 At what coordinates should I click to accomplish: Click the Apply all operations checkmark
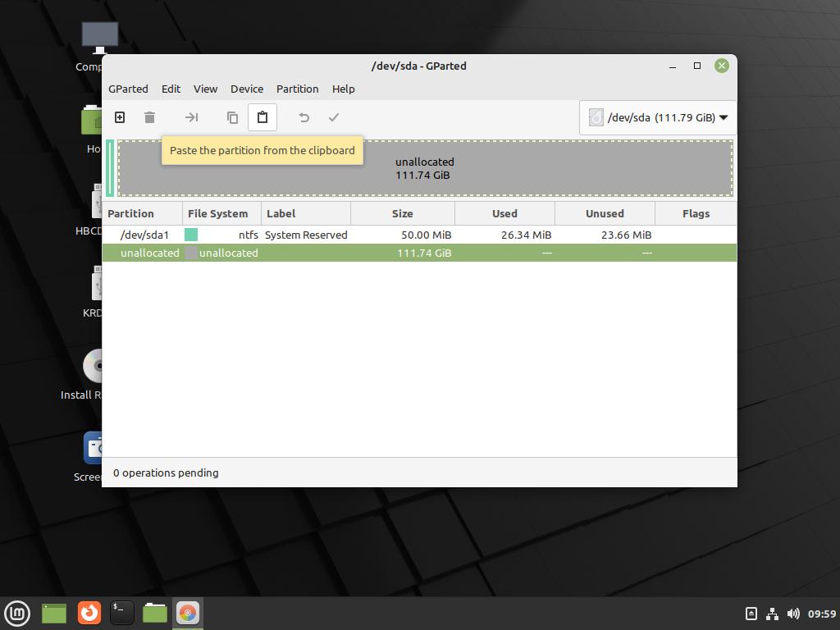[334, 117]
